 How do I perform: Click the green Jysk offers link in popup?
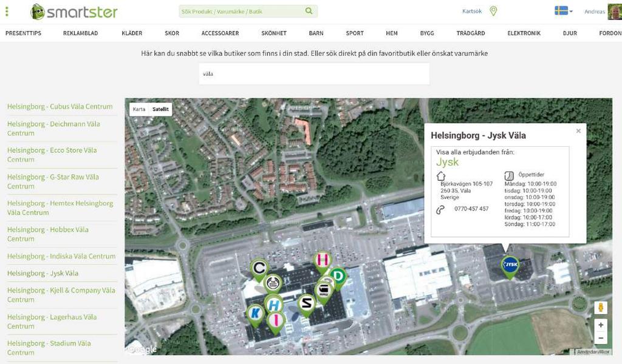pyautogui.click(x=448, y=162)
